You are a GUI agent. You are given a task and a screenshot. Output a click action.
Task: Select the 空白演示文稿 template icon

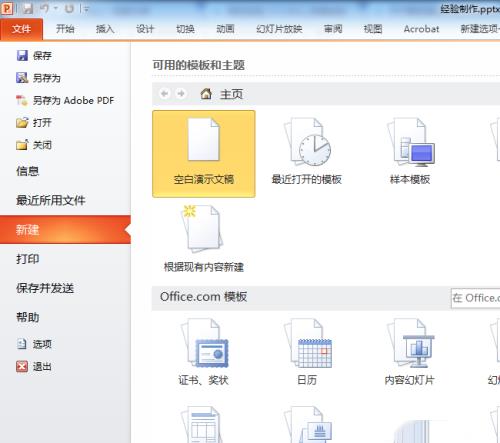(x=204, y=139)
